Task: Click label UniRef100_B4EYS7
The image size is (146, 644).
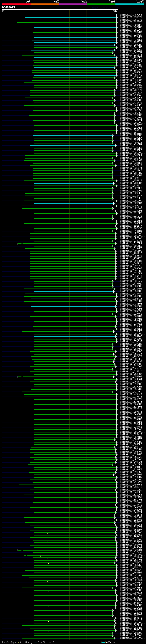Action: click(131, 603)
